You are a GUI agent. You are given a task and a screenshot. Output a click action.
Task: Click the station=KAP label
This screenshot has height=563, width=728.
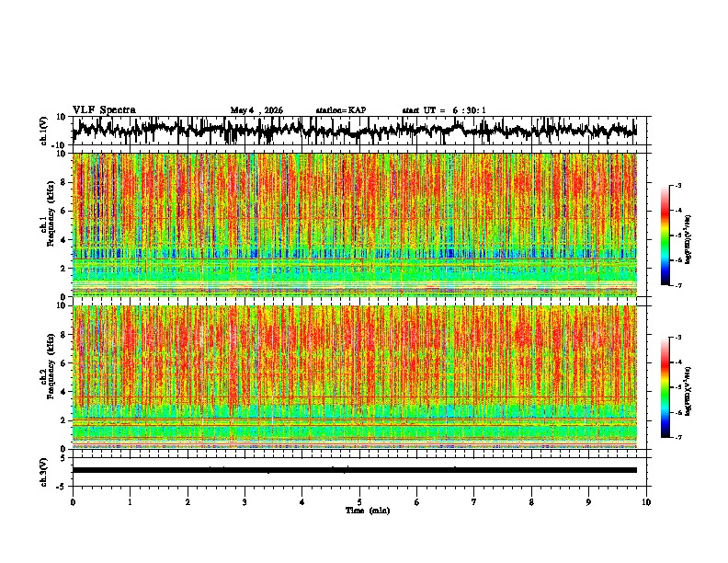pyautogui.click(x=341, y=110)
